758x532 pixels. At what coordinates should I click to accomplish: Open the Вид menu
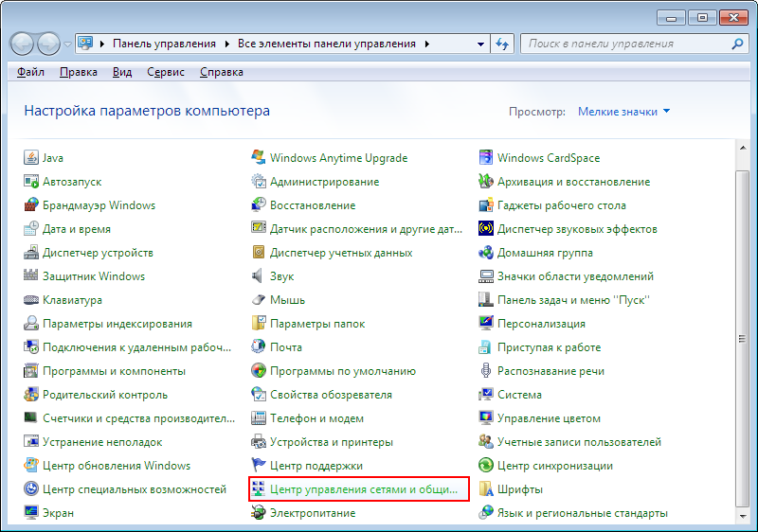click(122, 72)
